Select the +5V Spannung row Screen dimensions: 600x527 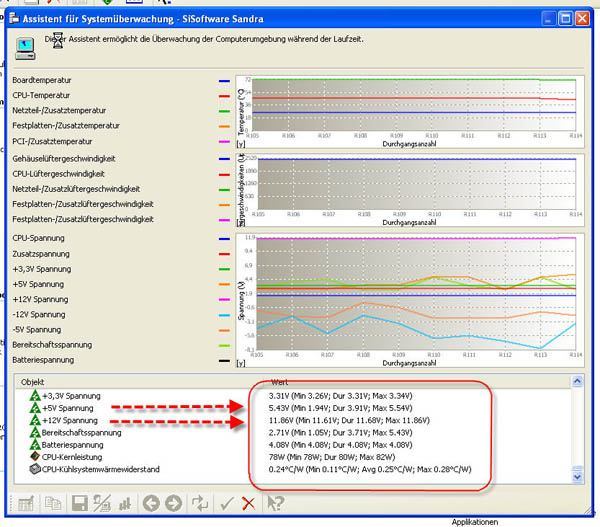(x=293, y=408)
